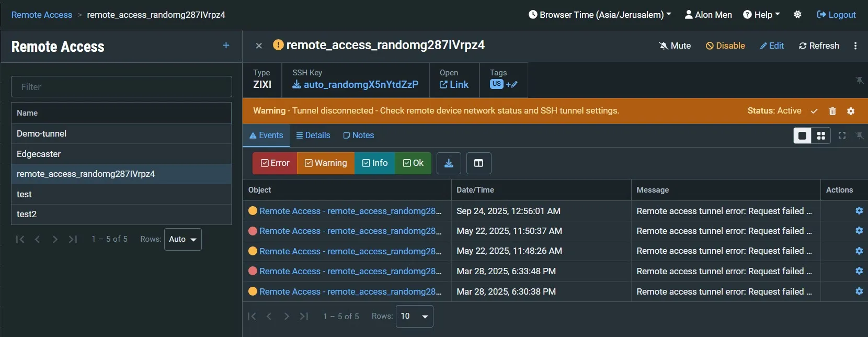This screenshot has width=868, height=337.
Task: Switch the light/dark theme with the sun icon
Action: pos(797,15)
